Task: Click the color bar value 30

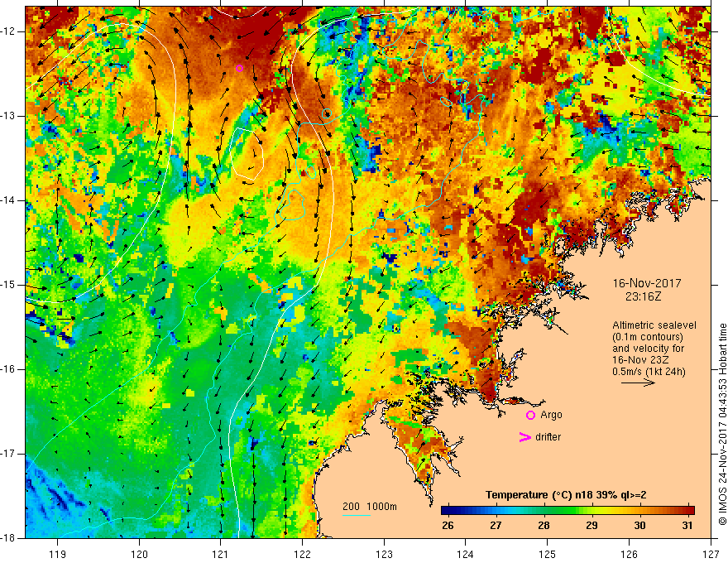Action: click(639, 526)
